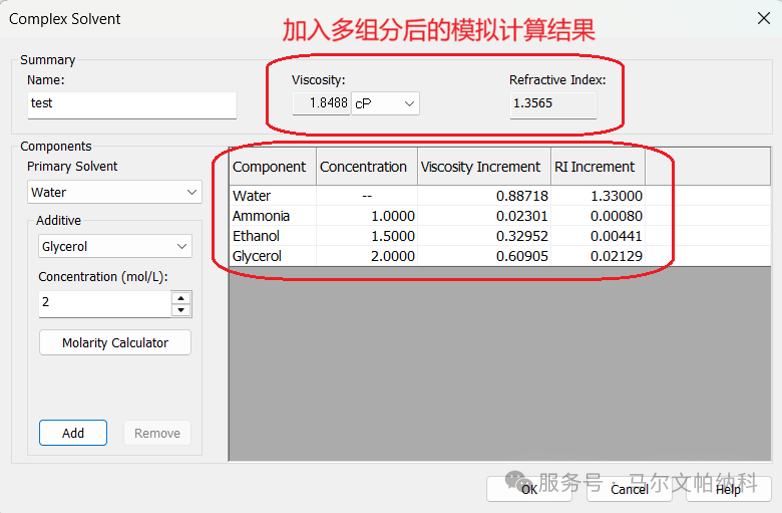Open the Additive Glycerol dropdown
The height and width of the screenshot is (513, 782).
[x=115, y=246]
